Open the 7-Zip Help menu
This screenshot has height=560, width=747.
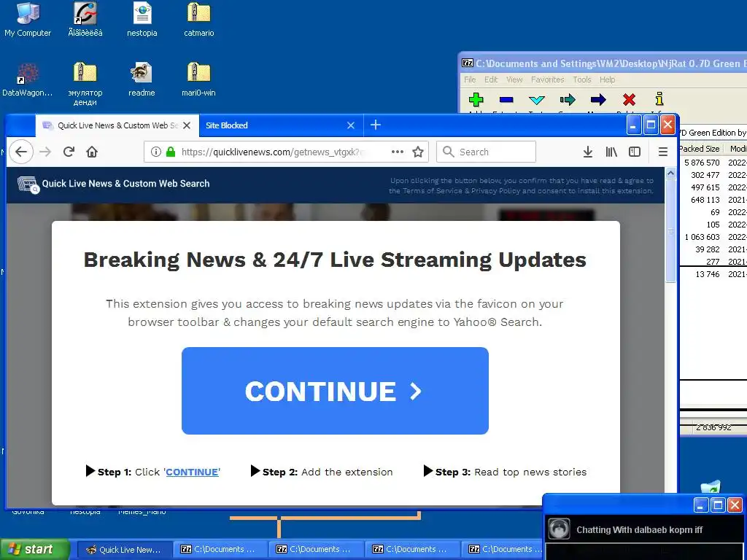point(607,79)
